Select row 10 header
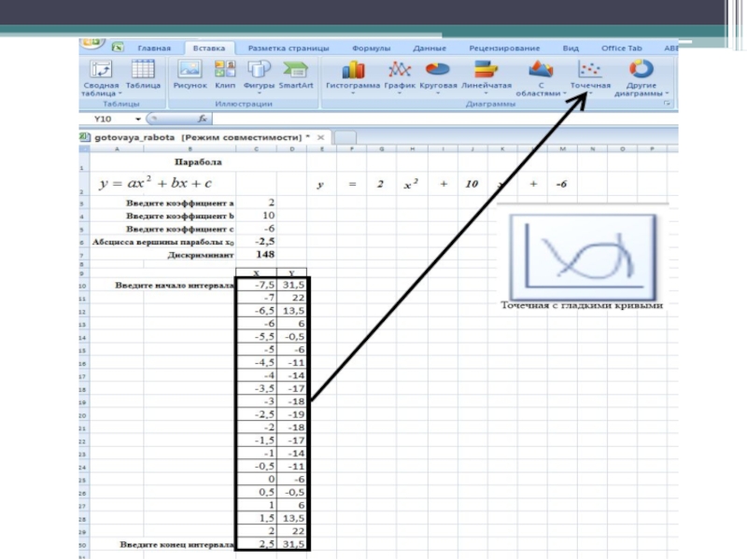Screen dimensions: 747x560 (84, 286)
